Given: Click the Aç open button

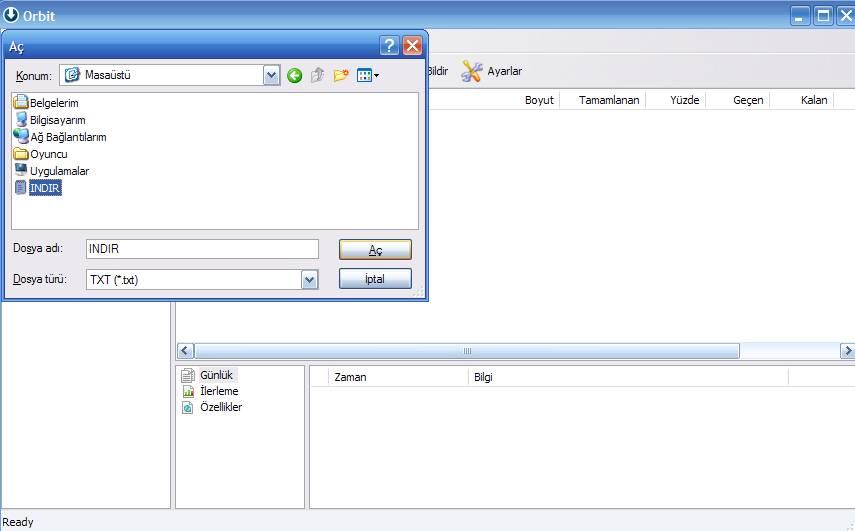Looking at the screenshot, I should pos(375,250).
